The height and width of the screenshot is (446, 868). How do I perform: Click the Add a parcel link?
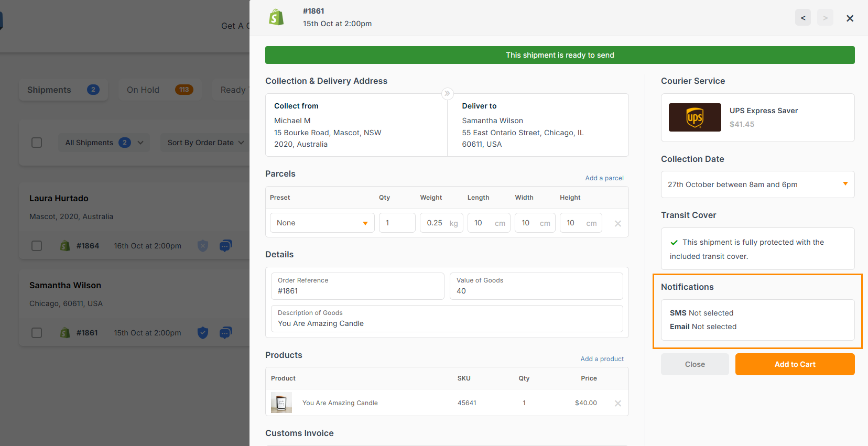pos(604,178)
